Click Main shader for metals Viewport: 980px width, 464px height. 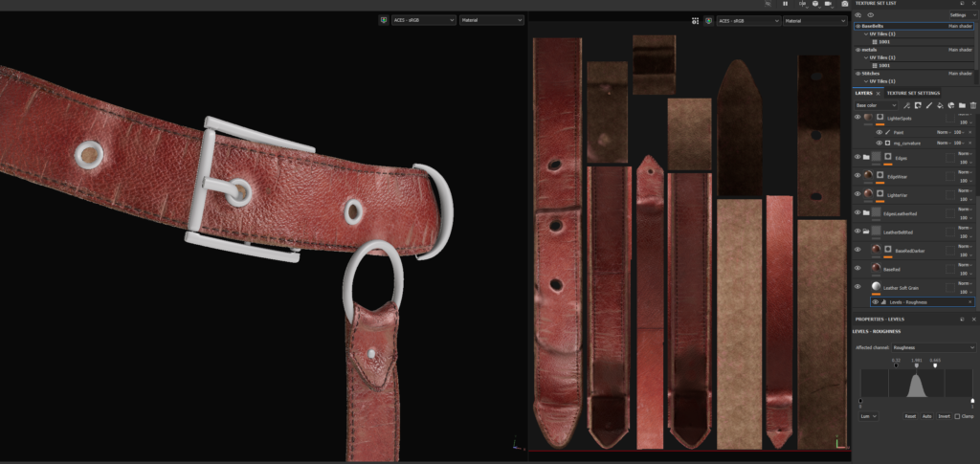(960, 50)
